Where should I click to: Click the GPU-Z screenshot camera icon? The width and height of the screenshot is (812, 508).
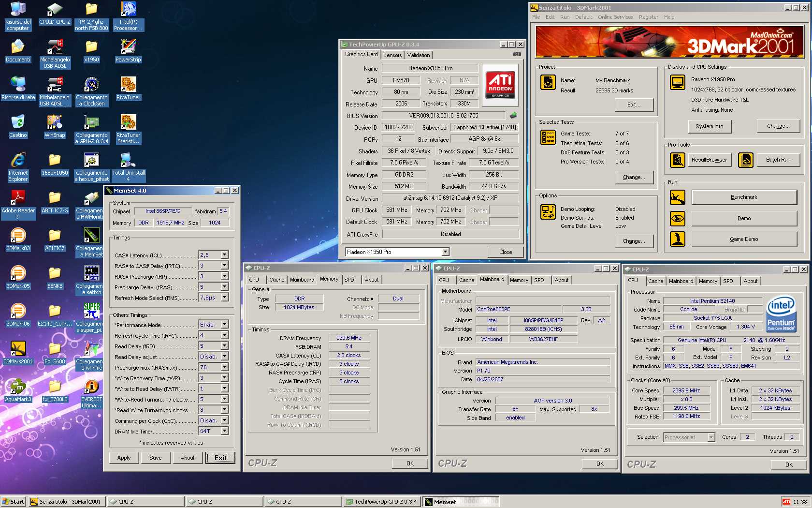pyautogui.click(x=517, y=55)
